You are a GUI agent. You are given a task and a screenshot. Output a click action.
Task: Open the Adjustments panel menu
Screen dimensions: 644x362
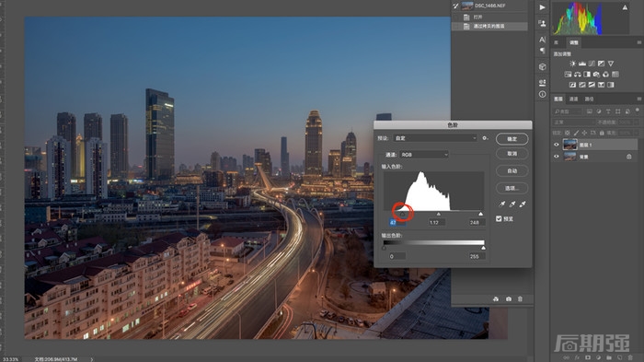coord(638,42)
